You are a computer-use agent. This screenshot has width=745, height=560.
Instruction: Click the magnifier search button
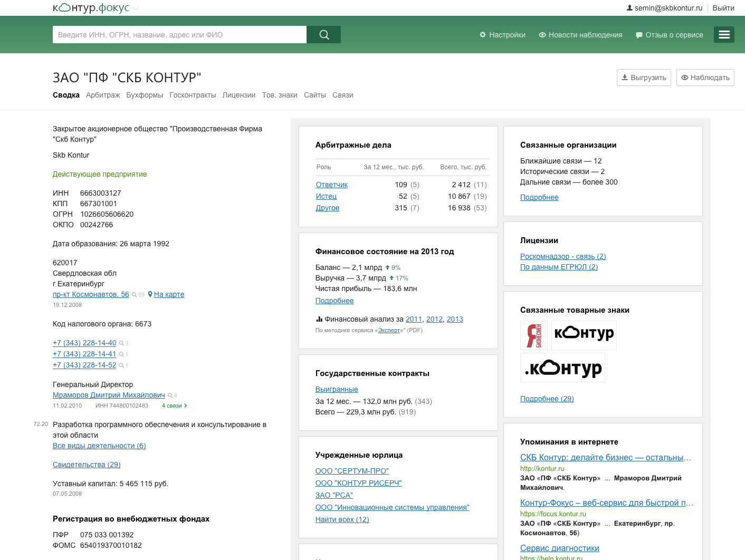point(323,35)
